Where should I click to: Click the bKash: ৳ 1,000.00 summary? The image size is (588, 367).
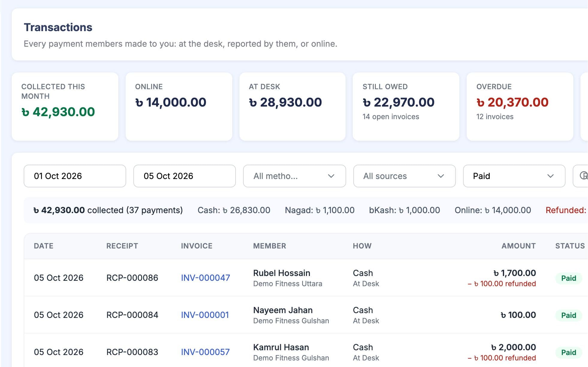point(404,210)
